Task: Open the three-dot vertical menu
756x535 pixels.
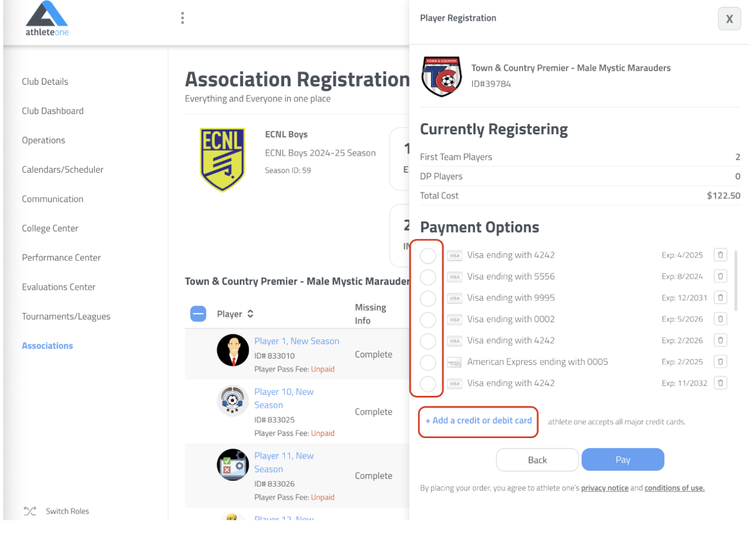Action: 182,18
